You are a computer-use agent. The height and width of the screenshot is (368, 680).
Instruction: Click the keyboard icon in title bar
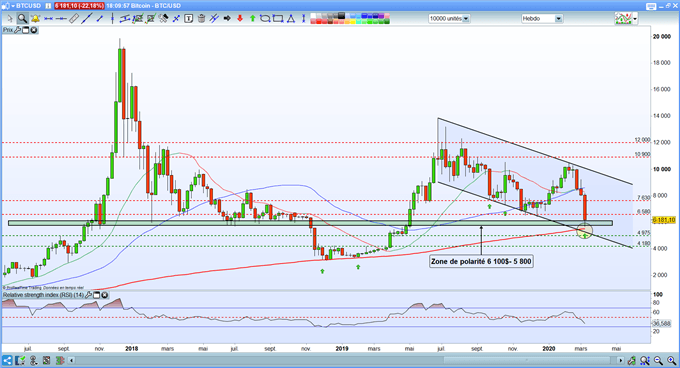(651, 6)
